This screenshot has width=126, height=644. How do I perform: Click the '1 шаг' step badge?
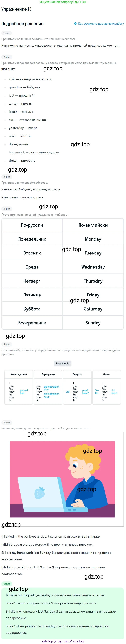pyautogui.click(x=6, y=33)
